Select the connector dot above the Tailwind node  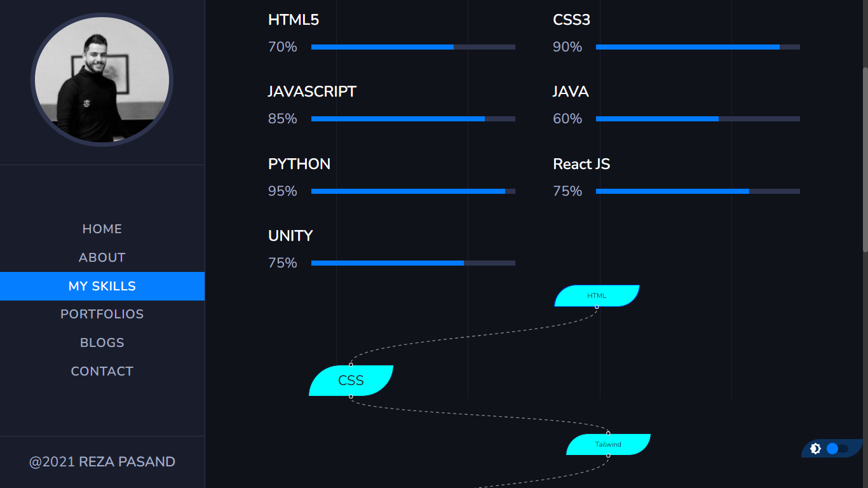[x=608, y=433]
